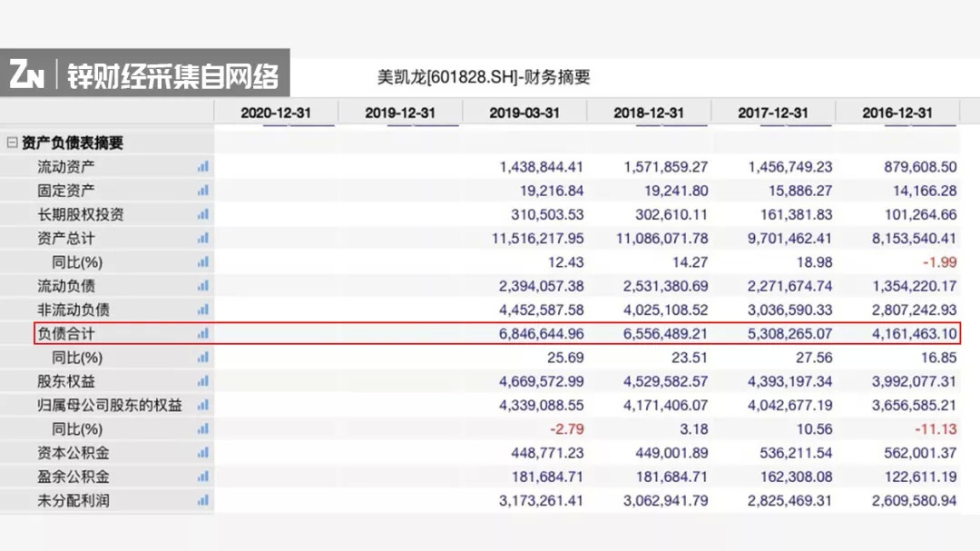The height and width of the screenshot is (551, 980).
Task: Select the 长期股权投资 row label
Action: point(80,214)
